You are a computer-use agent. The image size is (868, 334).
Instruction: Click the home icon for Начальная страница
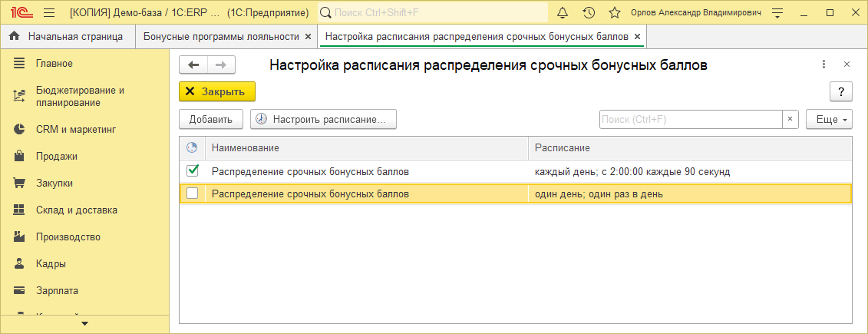pos(14,36)
